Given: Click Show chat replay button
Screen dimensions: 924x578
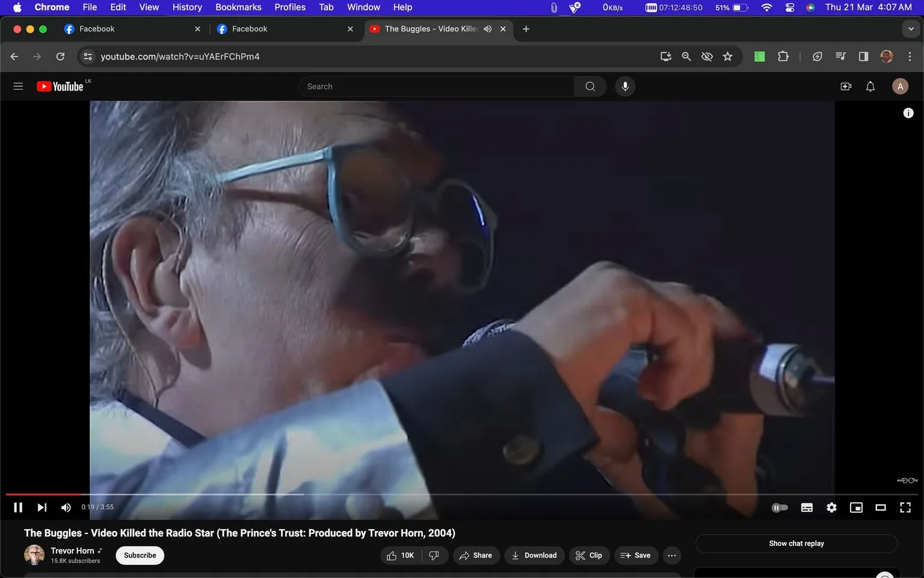Looking at the screenshot, I should pos(796,544).
